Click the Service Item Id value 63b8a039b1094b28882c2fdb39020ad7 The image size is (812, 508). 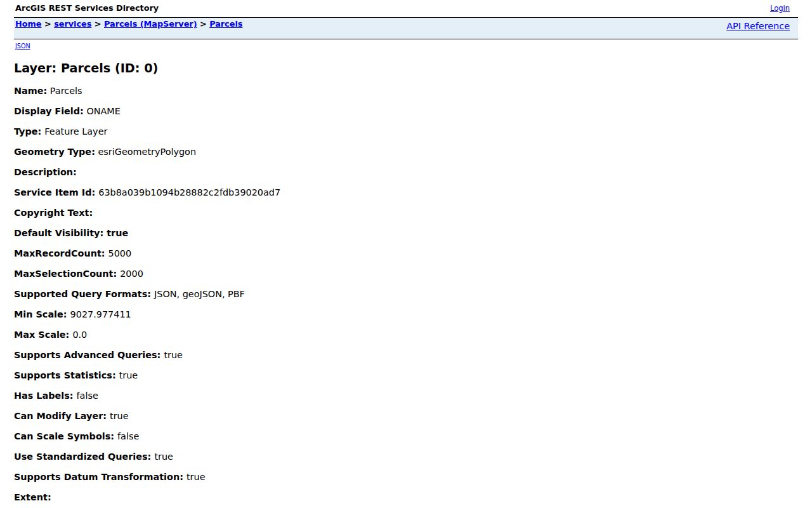pyautogui.click(x=189, y=192)
